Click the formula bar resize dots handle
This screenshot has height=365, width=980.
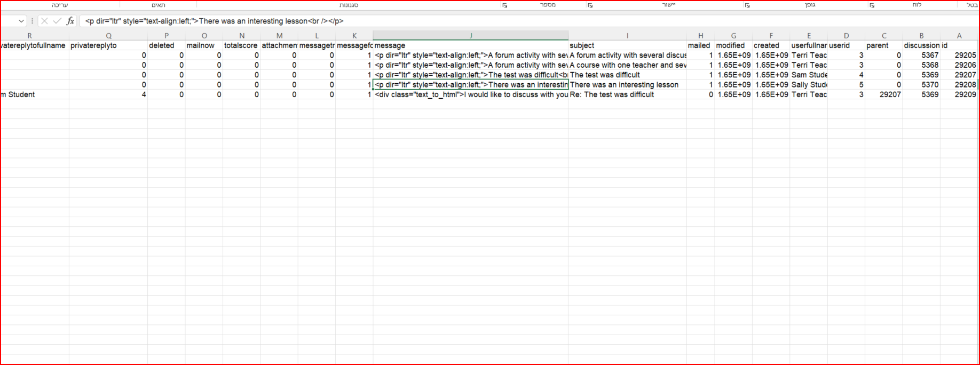33,21
